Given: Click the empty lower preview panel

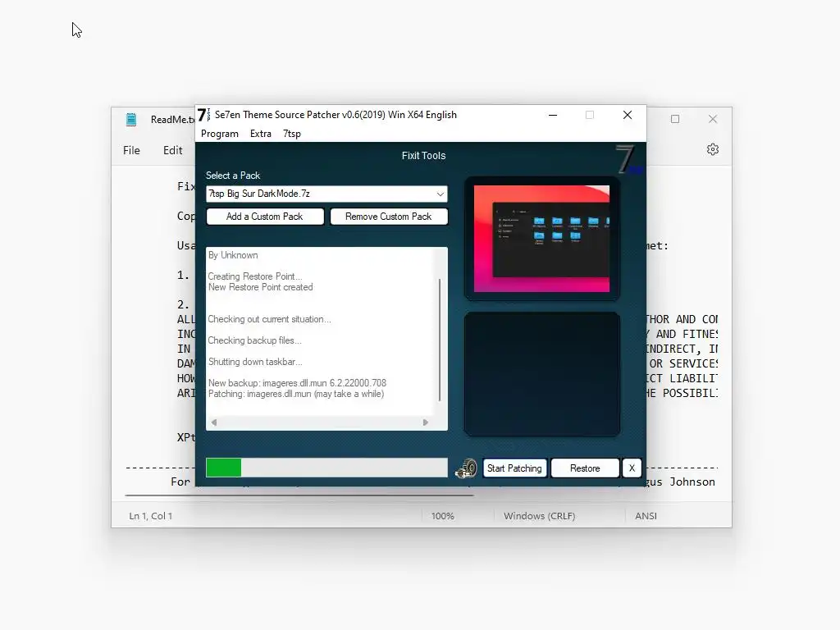Looking at the screenshot, I should 541,374.
